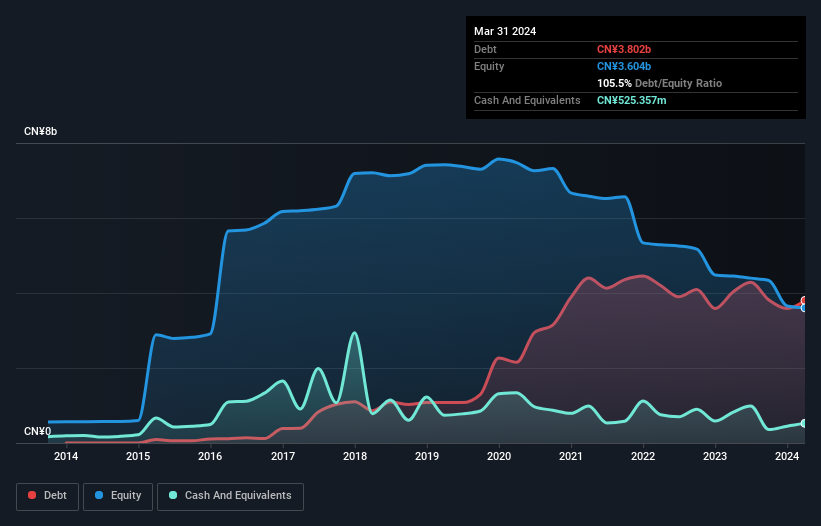Click the CN¥3.604b equity value
Image resolution: width=821 pixels, height=526 pixels.
click(x=624, y=66)
